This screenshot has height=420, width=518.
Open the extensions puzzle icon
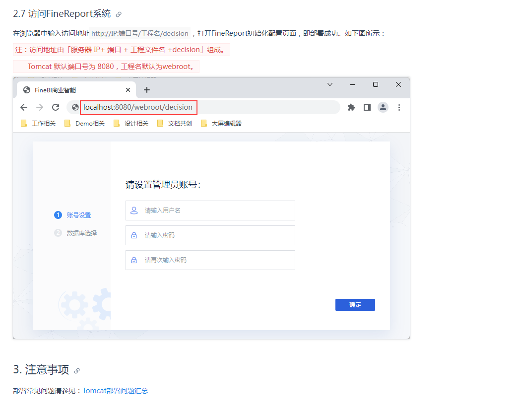[351, 107]
